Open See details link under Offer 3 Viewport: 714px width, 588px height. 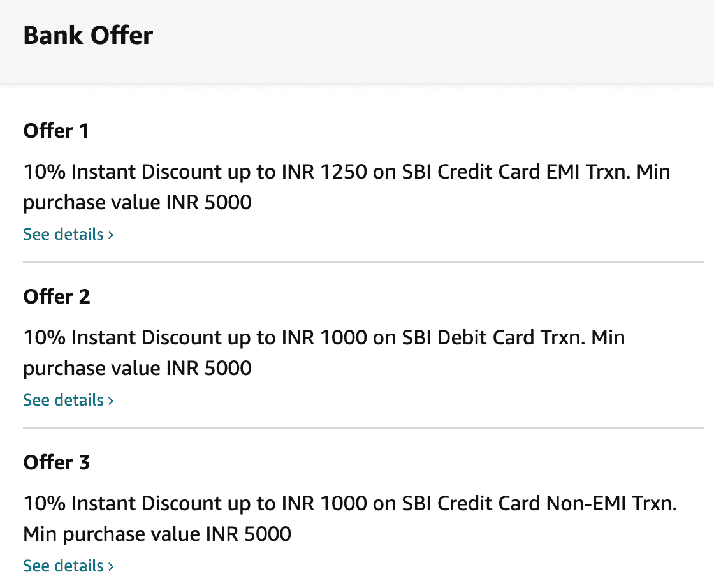point(68,566)
